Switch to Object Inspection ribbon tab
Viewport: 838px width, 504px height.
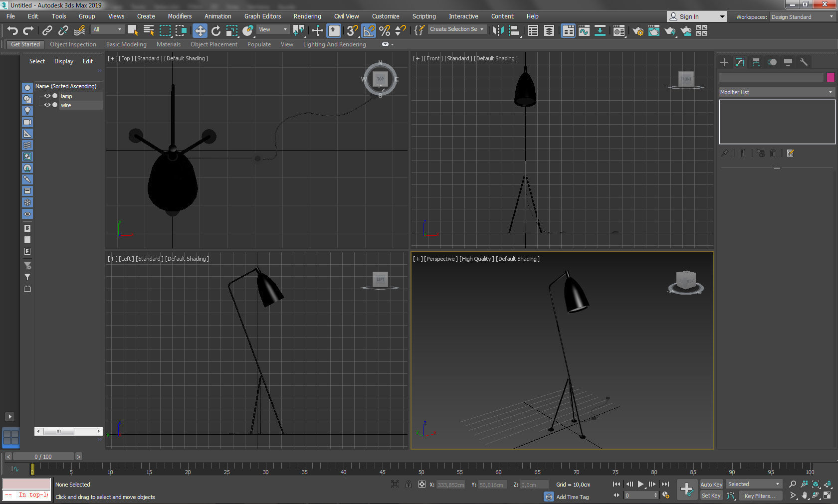(73, 44)
